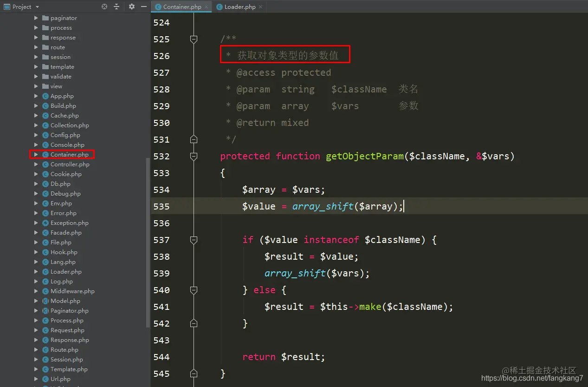Click the Project panel vertical scrollbar
Image resolution: width=588 pixels, height=387 pixels.
coord(148,242)
